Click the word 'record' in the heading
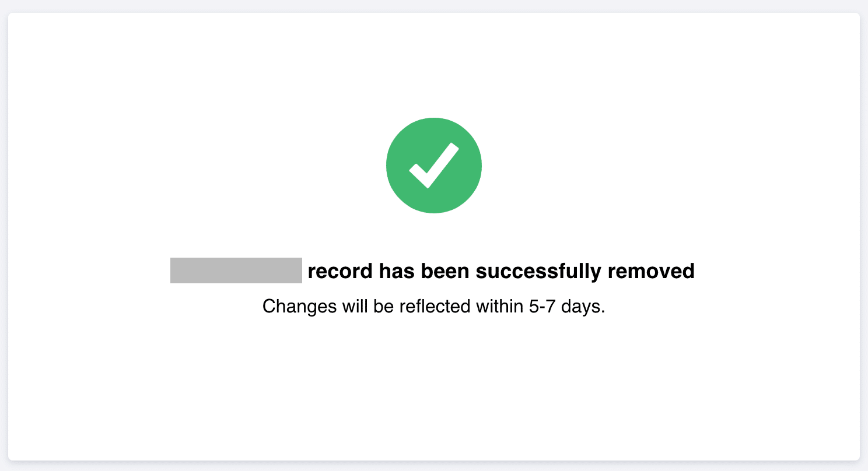The width and height of the screenshot is (868, 471). tap(340, 271)
